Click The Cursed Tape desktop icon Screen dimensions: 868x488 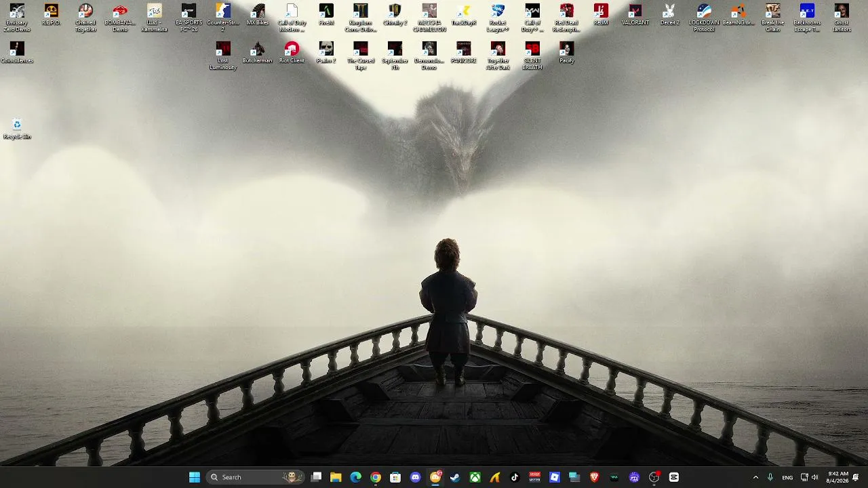361,56
